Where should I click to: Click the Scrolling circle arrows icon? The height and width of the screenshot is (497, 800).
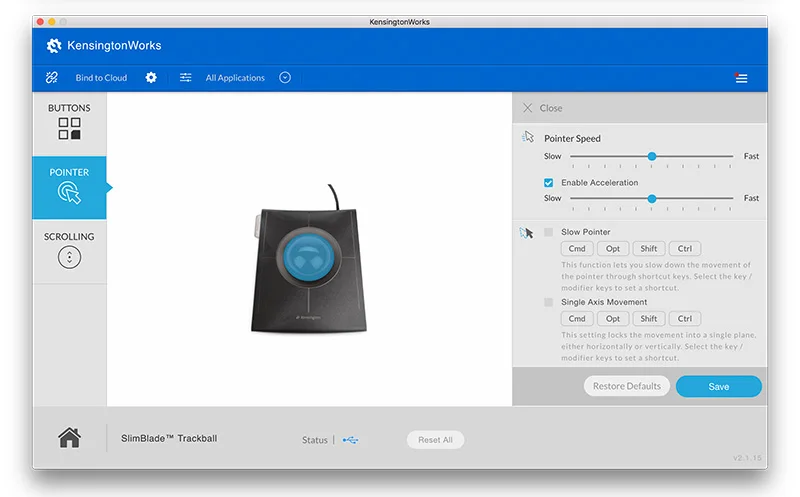(69, 257)
